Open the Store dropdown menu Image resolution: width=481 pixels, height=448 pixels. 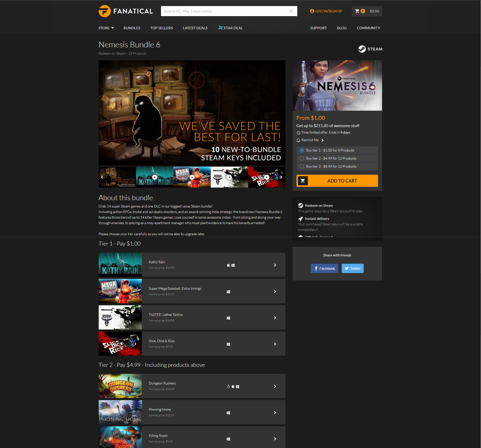(x=106, y=28)
